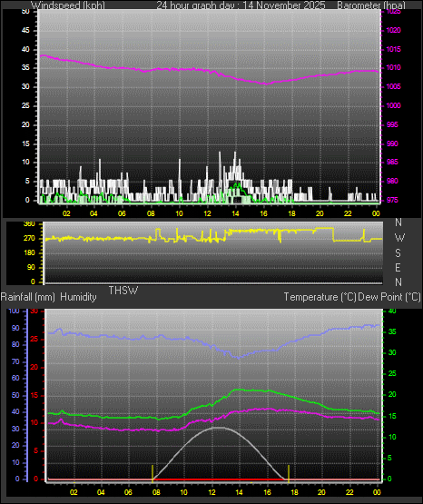Image resolution: width=423 pixels, height=504 pixels.
Task: Click the 'N' compass label beside the 0 degree tick
Action: (398, 282)
